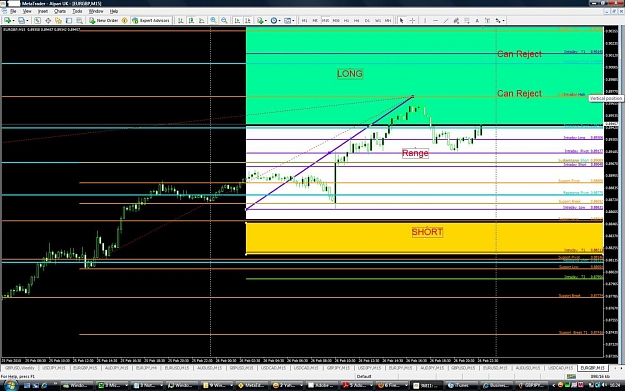
Task: Select the LONG label on chart
Action: coord(350,74)
